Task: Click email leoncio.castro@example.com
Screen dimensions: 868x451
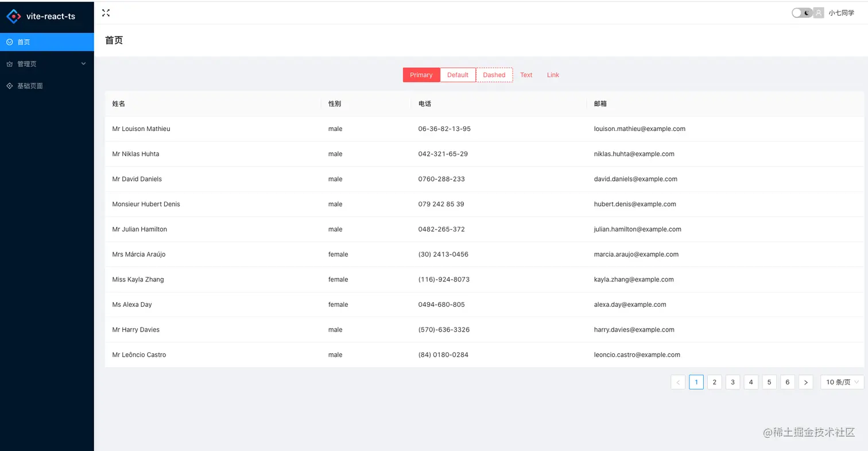Action: pyautogui.click(x=637, y=355)
